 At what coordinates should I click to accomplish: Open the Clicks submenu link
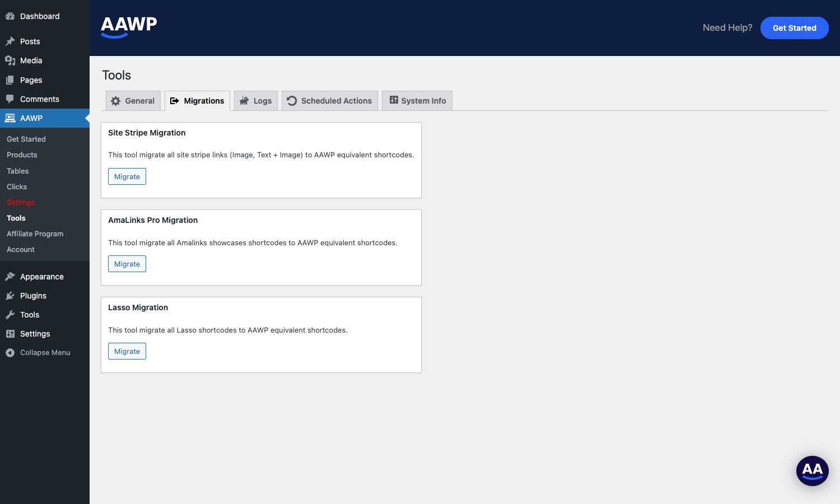tap(17, 186)
